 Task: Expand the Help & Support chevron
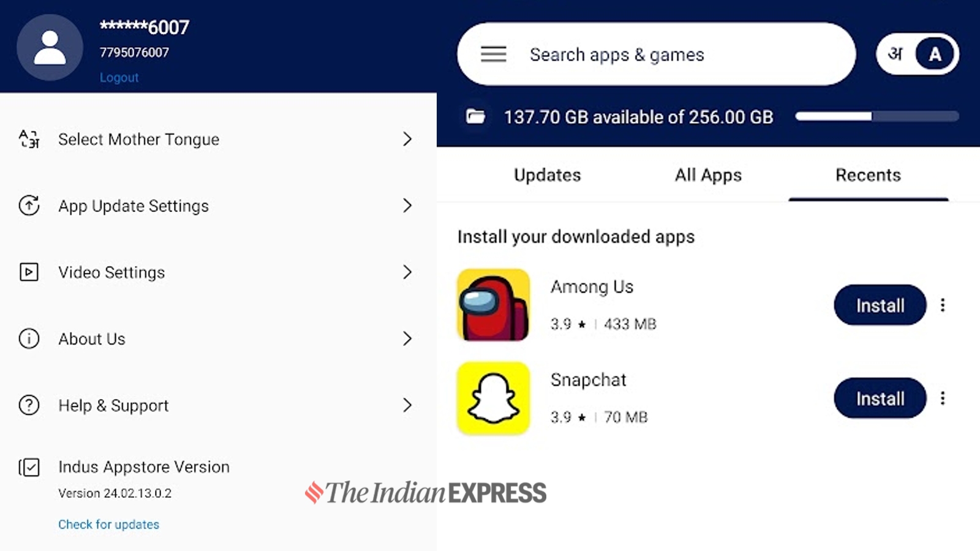408,405
